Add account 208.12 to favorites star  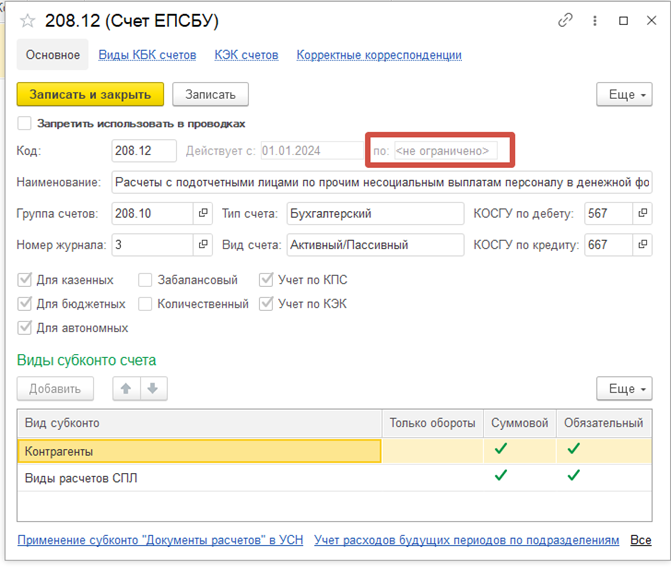click(27, 21)
